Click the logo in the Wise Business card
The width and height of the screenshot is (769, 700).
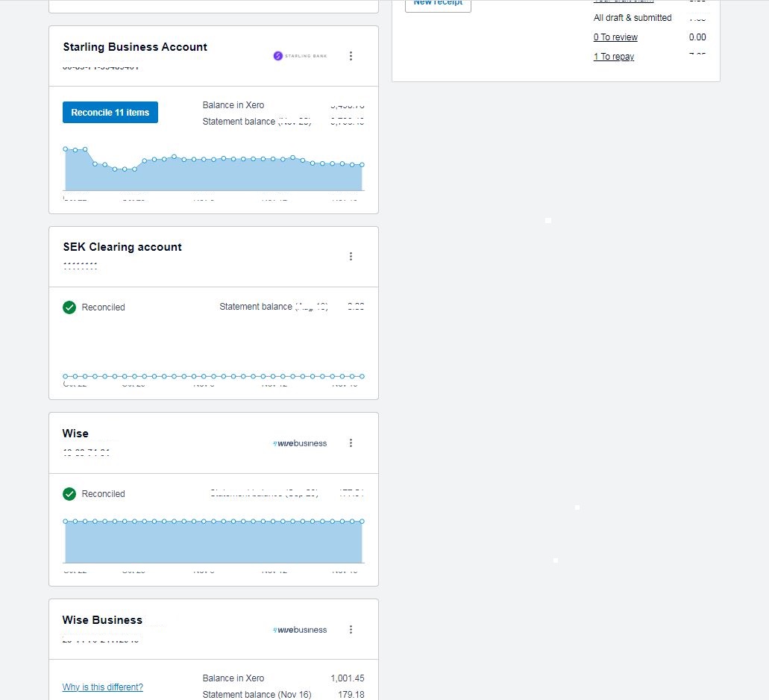pyautogui.click(x=300, y=630)
